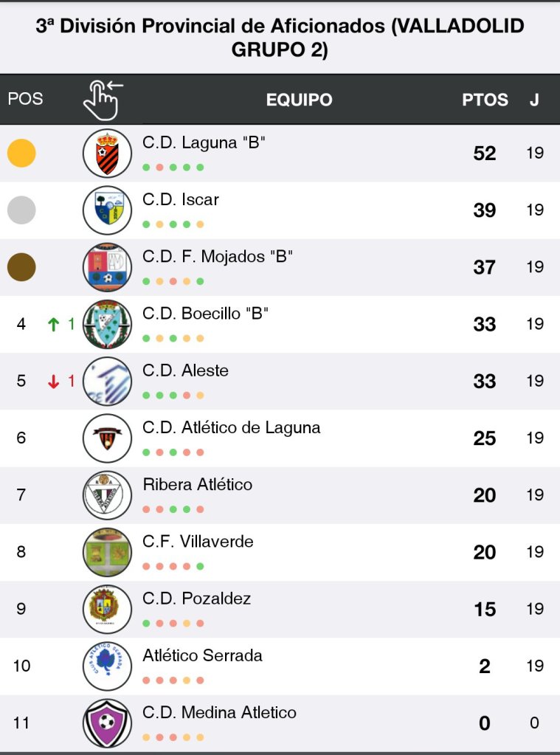Select the Ribera Atlético triangle crest

[107, 494]
